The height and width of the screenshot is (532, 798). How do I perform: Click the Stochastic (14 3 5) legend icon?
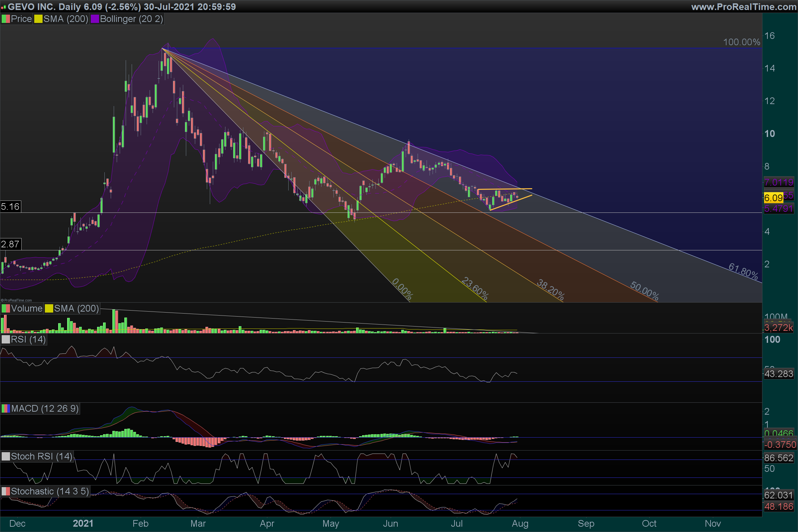coord(6,491)
